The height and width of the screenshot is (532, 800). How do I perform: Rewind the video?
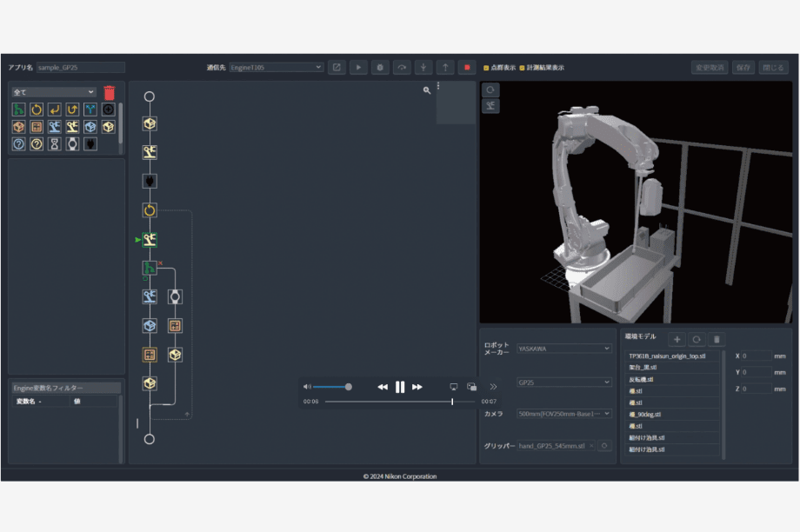coord(382,387)
